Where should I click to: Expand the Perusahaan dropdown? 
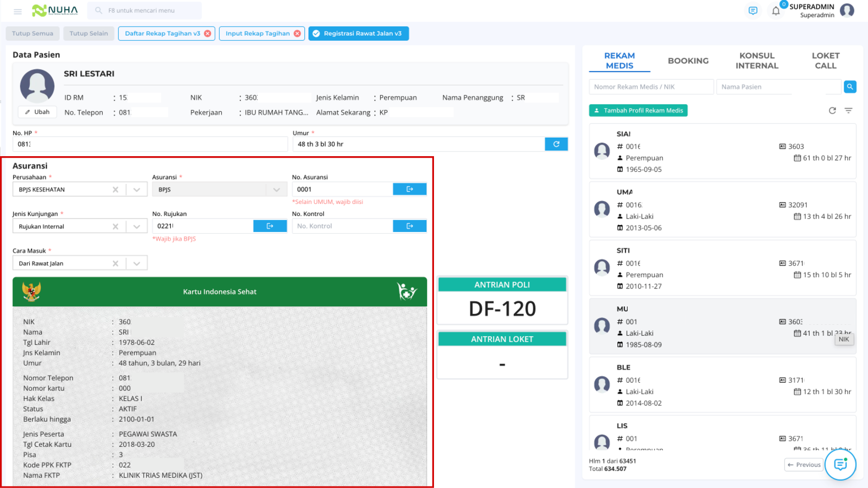click(137, 190)
